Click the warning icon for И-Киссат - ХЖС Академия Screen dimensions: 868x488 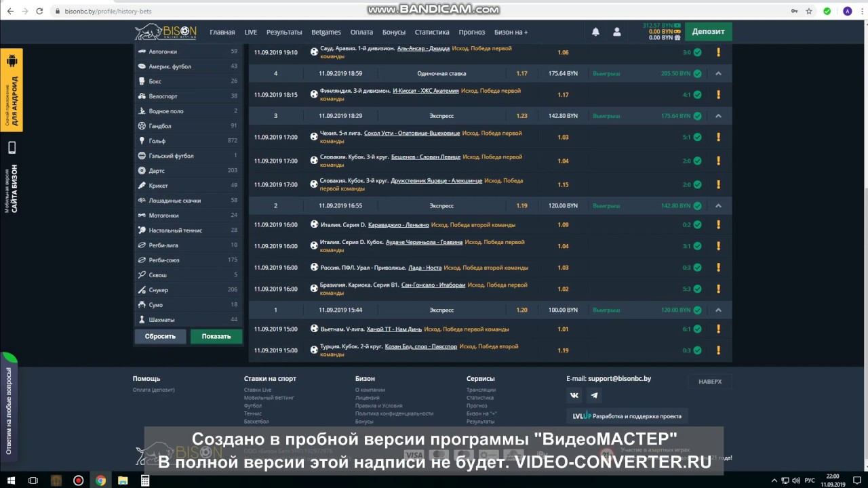pyautogui.click(x=718, y=95)
